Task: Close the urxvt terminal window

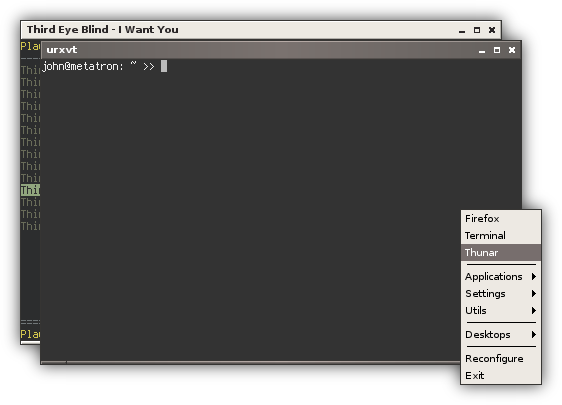Action: point(512,50)
